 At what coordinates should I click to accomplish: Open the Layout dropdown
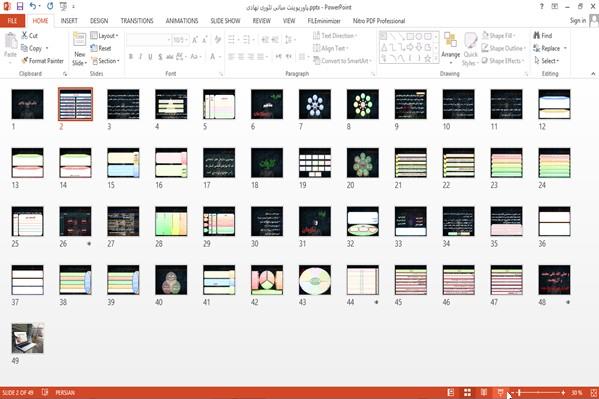(104, 36)
